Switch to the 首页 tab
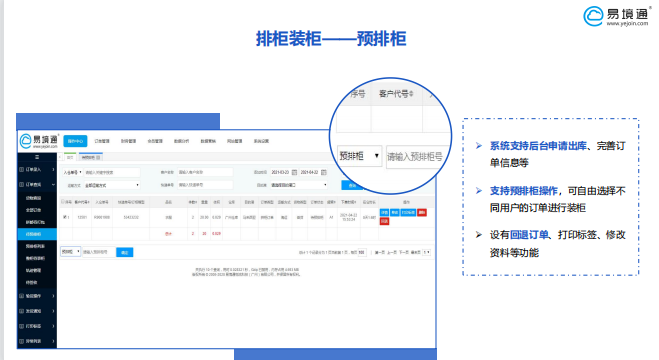Screen dimensions: 659x360 70,158
